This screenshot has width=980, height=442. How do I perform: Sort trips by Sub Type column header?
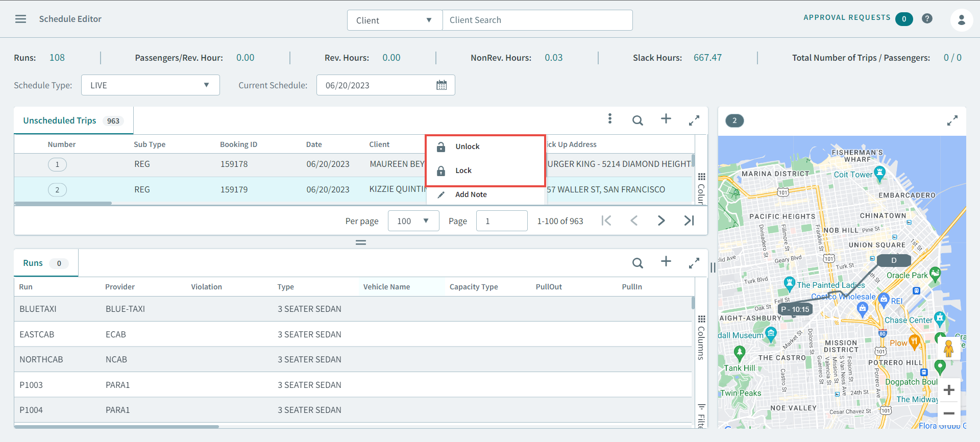[150, 144]
